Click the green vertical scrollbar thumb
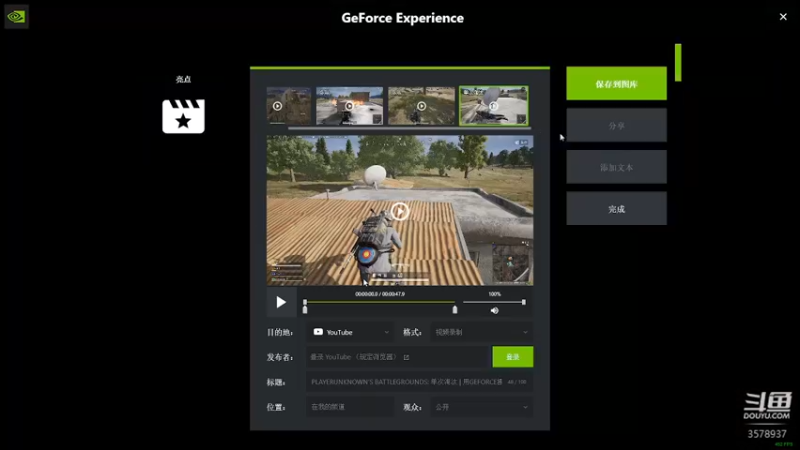Screen dimensions: 800x450 pos(678,62)
